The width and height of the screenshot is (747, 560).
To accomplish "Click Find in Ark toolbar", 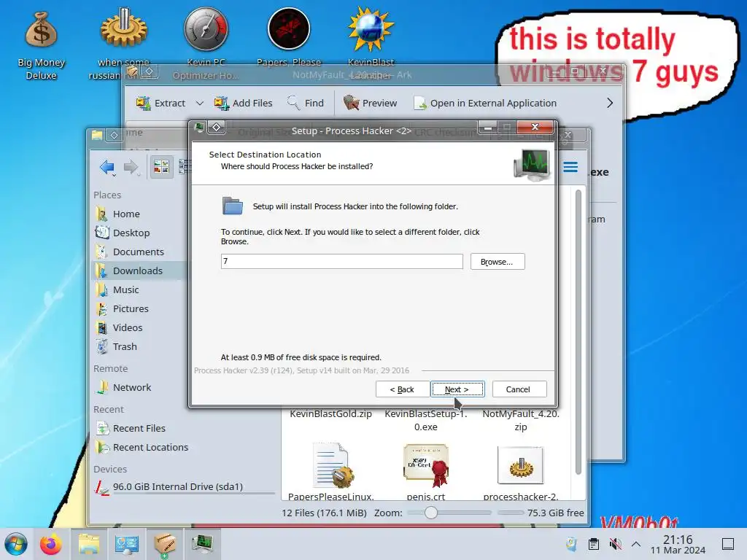I will click(x=306, y=103).
